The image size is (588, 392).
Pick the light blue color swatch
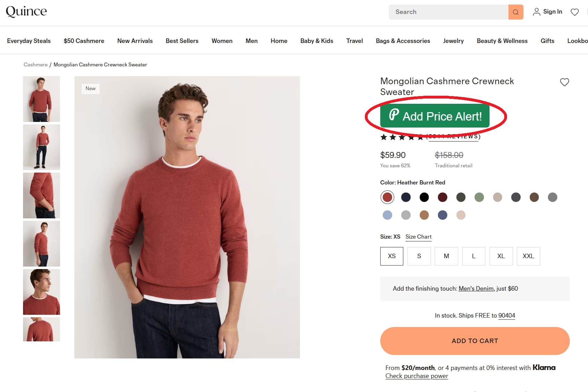pyautogui.click(x=388, y=215)
